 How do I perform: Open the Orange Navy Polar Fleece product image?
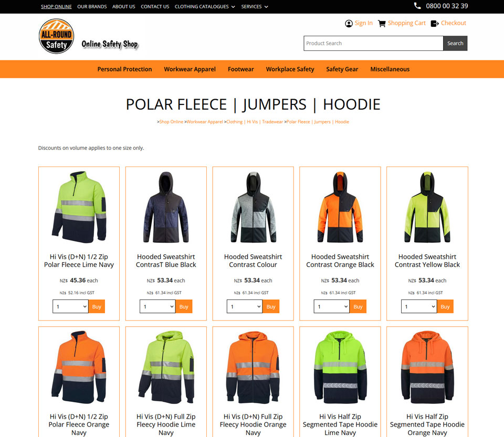click(x=79, y=367)
